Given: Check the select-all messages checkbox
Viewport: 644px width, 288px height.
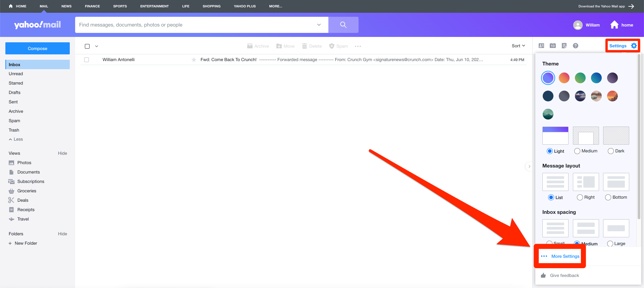Looking at the screenshot, I should (x=87, y=46).
